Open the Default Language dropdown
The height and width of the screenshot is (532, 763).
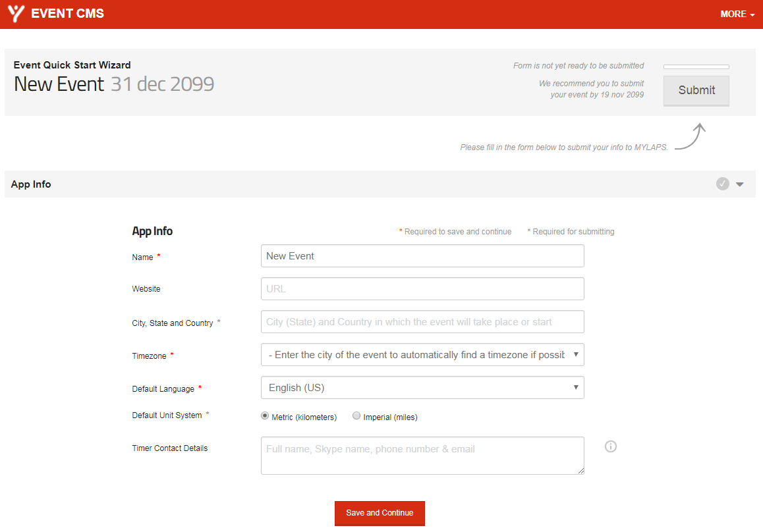422,388
